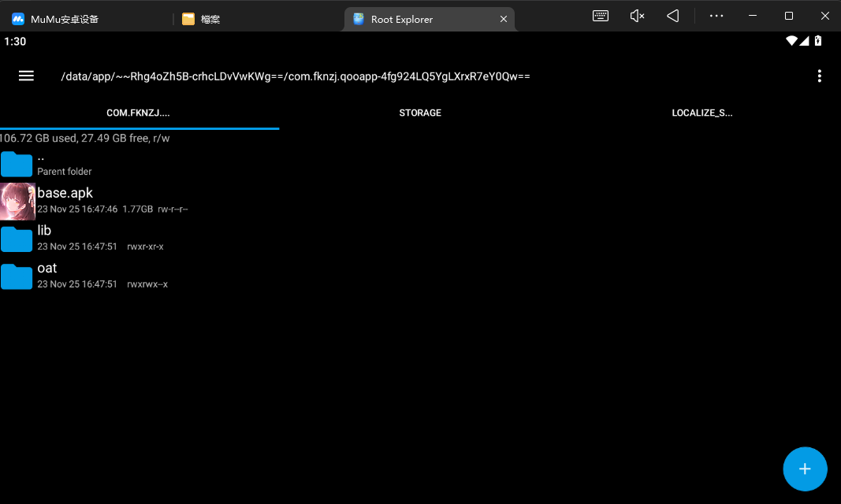This screenshot has height=504, width=841.
Task: Click the emulator back triangle icon
Action: click(x=672, y=16)
